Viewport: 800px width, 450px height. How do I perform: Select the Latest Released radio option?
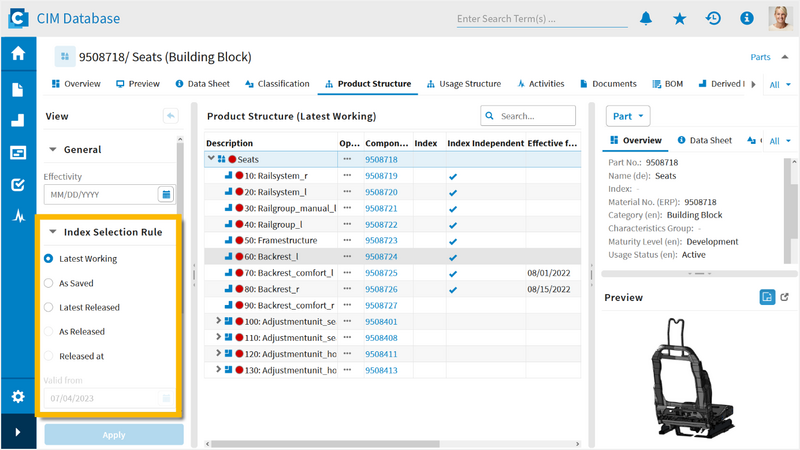(x=48, y=307)
